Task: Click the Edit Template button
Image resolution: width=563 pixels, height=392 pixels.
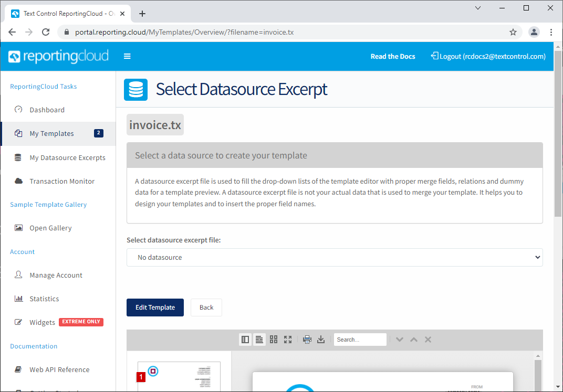Action: 155,308
